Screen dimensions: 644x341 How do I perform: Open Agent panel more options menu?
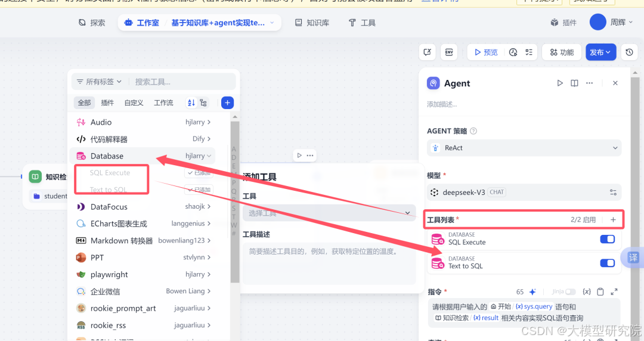[589, 83]
